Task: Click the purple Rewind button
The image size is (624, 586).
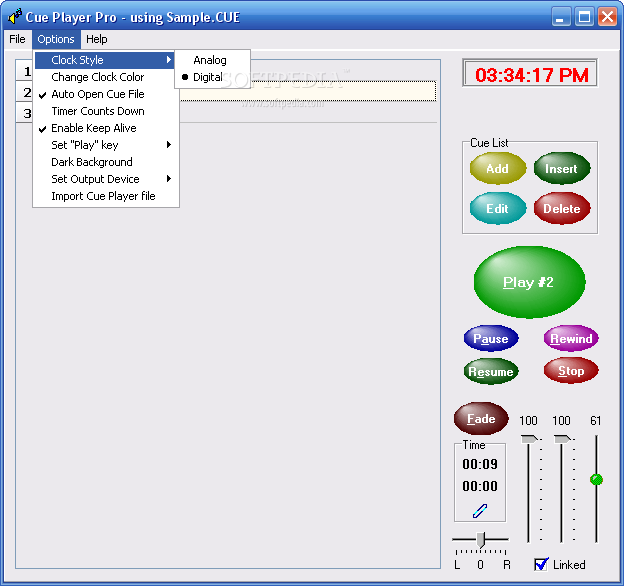Action: [571, 339]
